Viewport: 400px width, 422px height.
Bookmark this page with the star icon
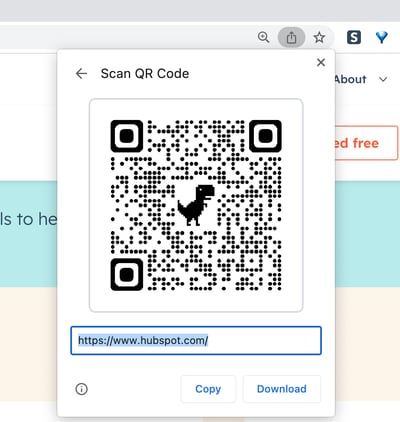(319, 37)
